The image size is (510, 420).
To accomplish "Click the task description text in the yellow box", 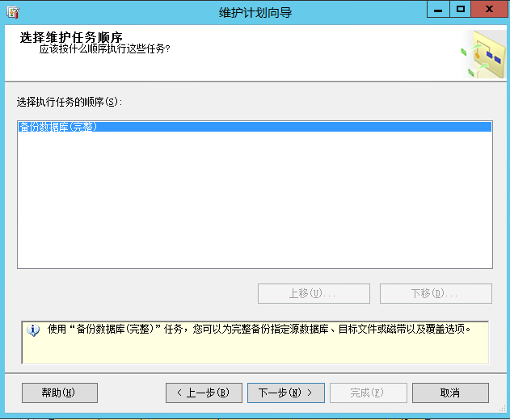I will [259, 330].
